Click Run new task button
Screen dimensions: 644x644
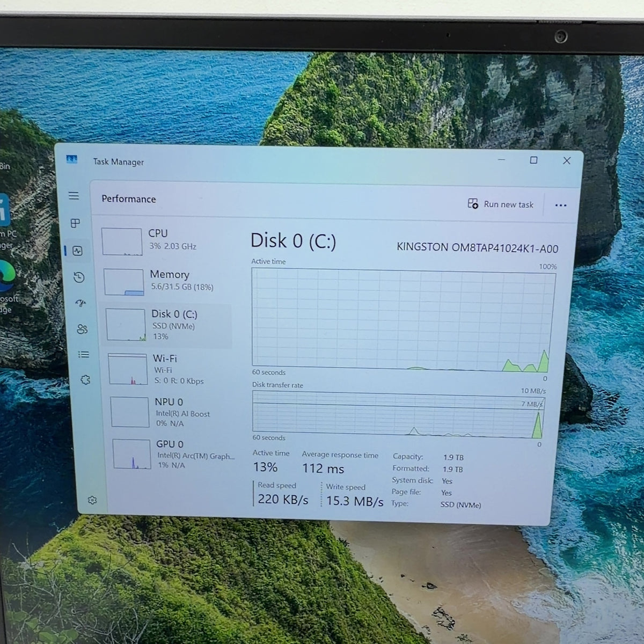(x=501, y=204)
